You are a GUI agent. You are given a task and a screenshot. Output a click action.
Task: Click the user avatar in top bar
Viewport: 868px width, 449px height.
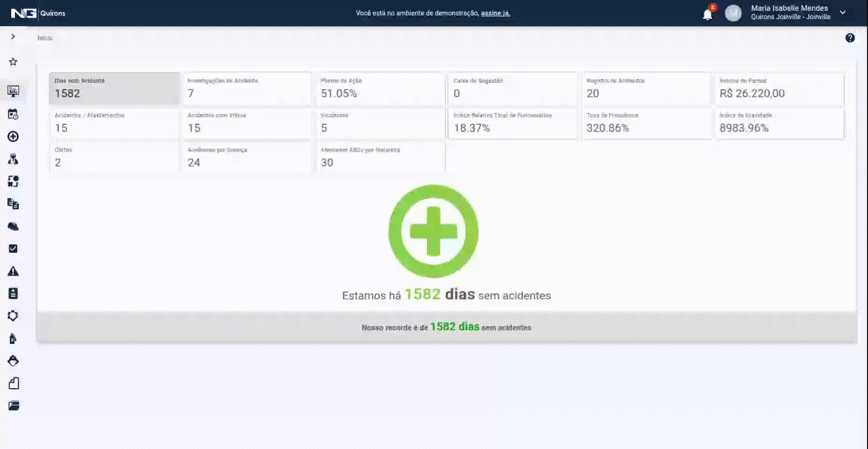tap(733, 13)
